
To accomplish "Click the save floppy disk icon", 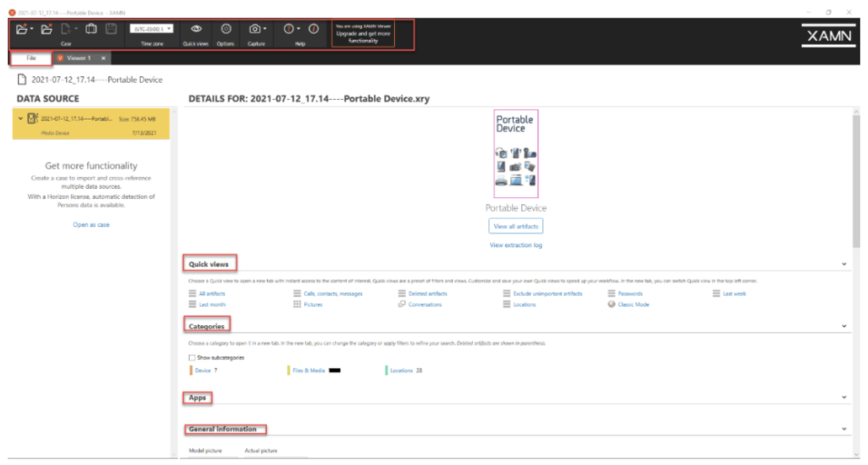I will (x=111, y=29).
